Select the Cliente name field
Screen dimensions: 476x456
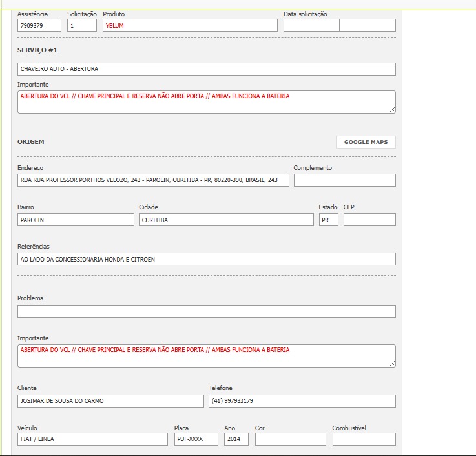[x=110, y=401]
